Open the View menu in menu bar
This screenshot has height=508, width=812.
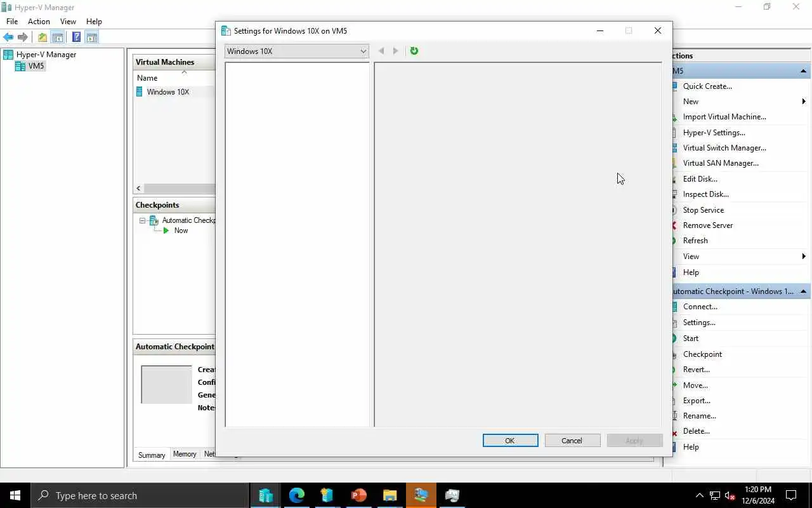click(68, 22)
